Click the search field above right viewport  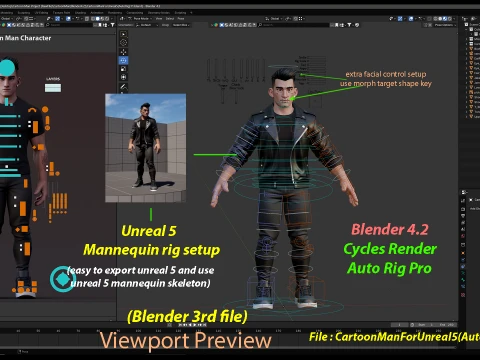[293, 25]
